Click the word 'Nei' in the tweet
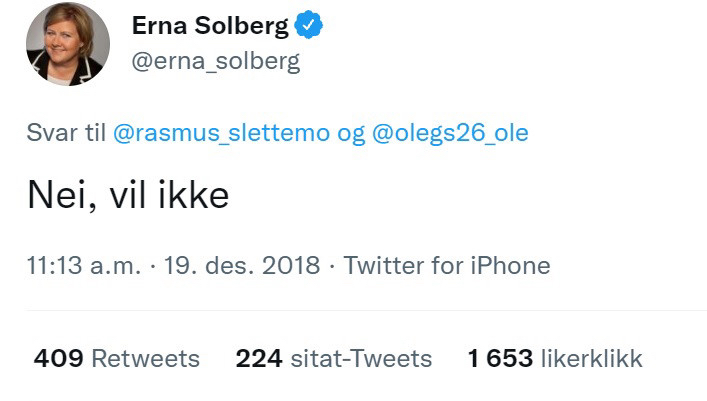 click(x=57, y=195)
